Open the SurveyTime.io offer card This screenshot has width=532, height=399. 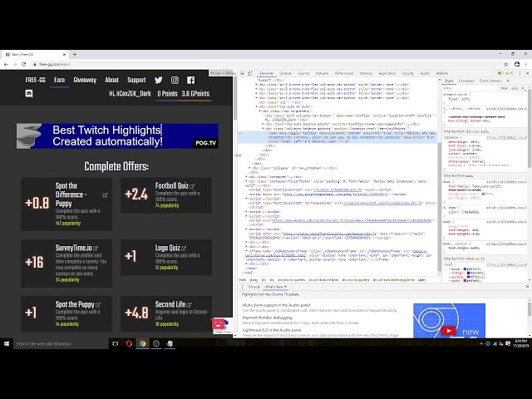66,264
